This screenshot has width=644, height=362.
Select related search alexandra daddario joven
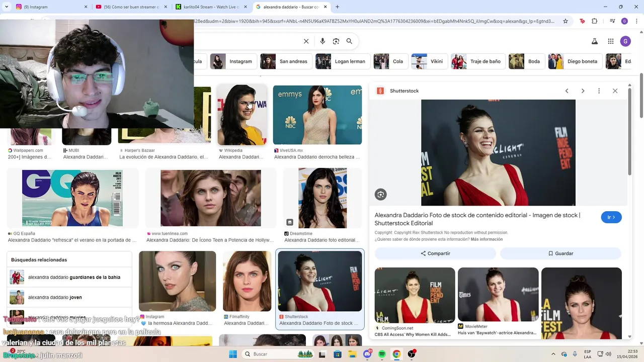click(x=69, y=297)
